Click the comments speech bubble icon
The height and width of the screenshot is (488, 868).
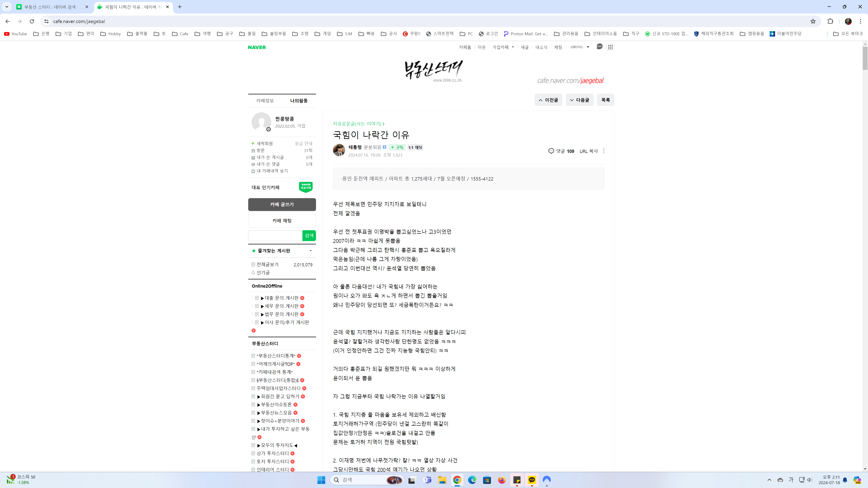click(x=551, y=151)
